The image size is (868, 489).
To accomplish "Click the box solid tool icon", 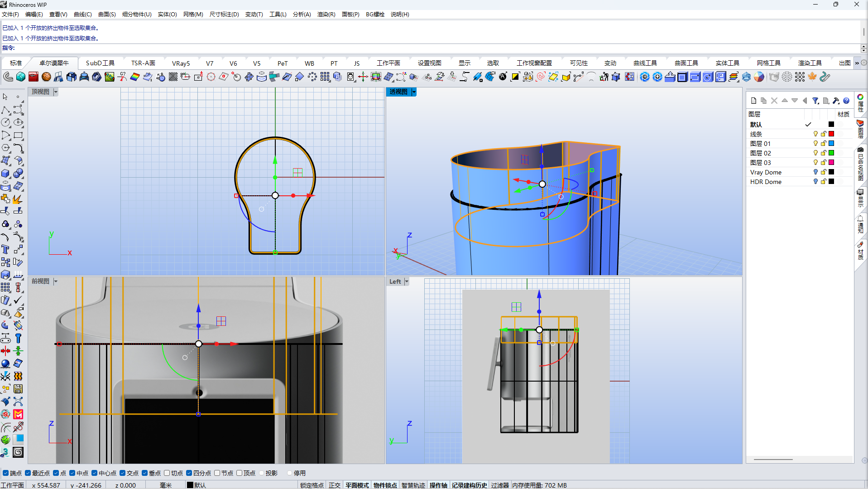I will tap(5, 174).
